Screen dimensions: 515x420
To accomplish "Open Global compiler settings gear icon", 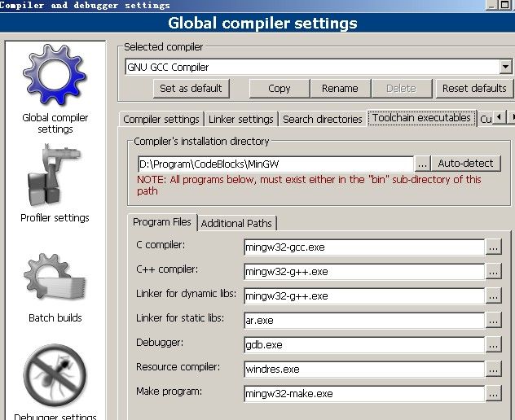I will (55, 75).
